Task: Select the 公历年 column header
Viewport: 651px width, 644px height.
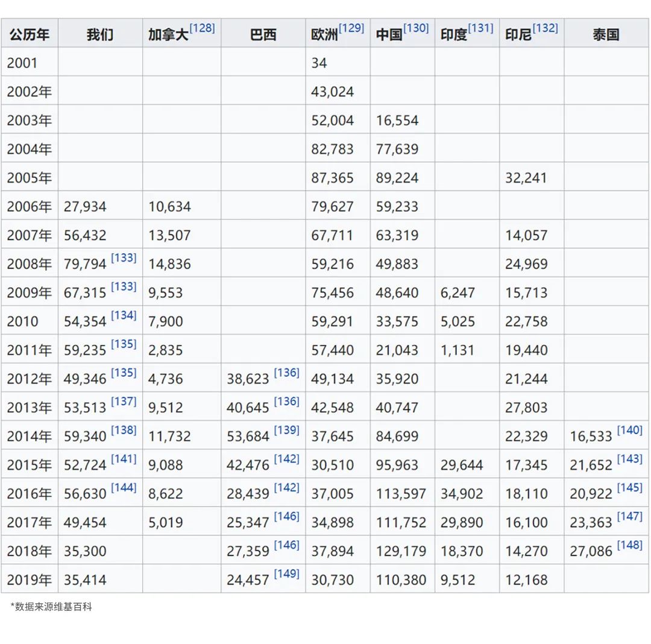Action: click(x=30, y=33)
